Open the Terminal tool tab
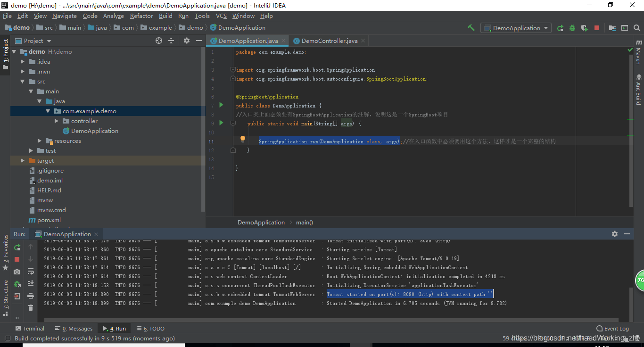The image size is (644, 347). 30,329
